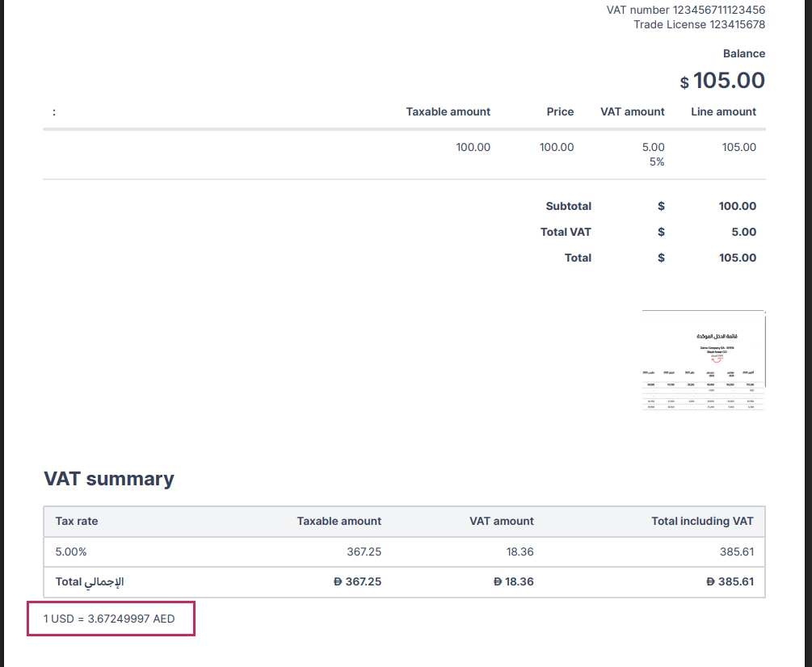Click the exchange rate text 1 USD = 3.67249997 AED
812x667 pixels.
click(x=109, y=619)
